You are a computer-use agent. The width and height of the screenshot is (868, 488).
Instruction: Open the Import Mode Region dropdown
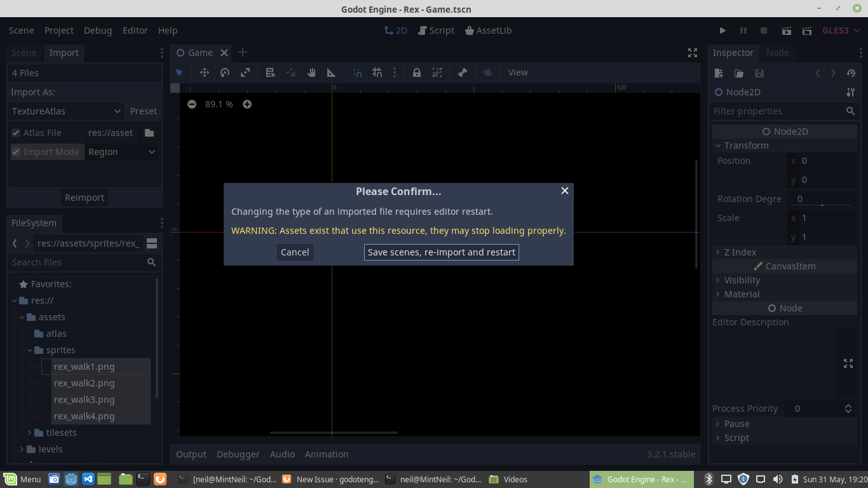(x=122, y=152)
